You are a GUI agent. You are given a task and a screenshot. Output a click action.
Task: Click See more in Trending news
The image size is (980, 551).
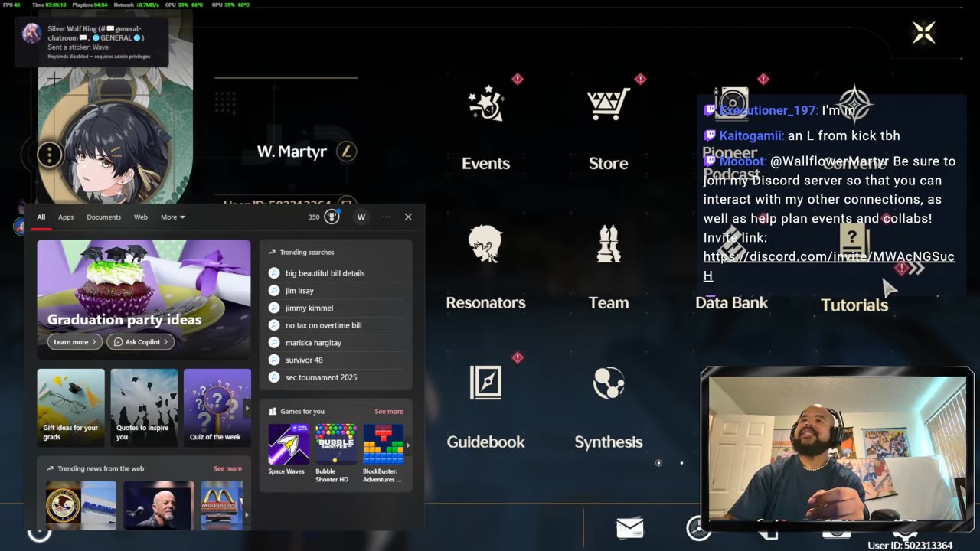(227, 468)
